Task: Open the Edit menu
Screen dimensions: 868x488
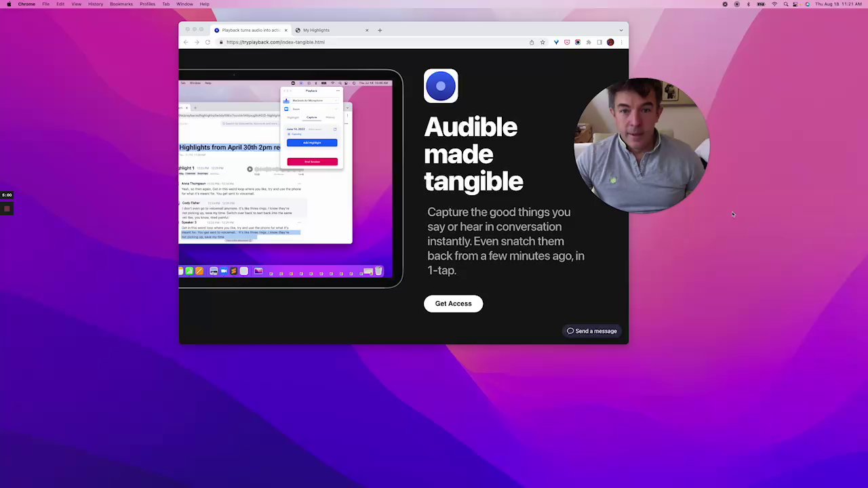Action: tap(60, 4)
